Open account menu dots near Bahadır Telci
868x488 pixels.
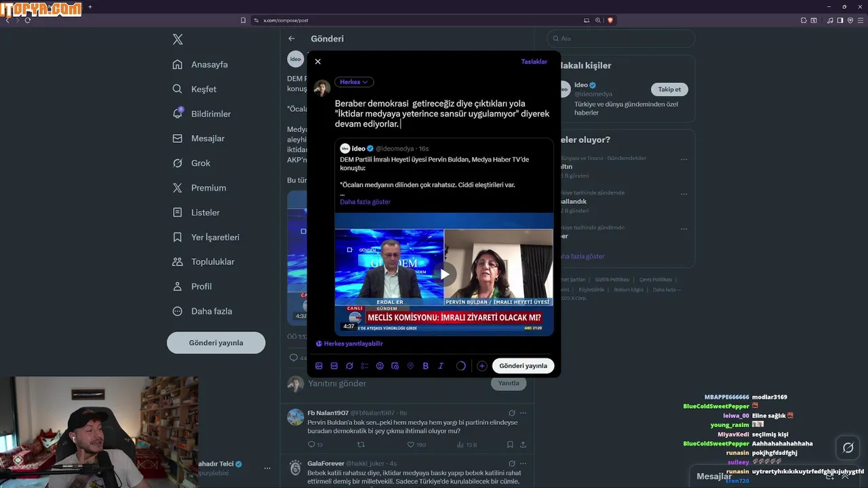point(267,468)
